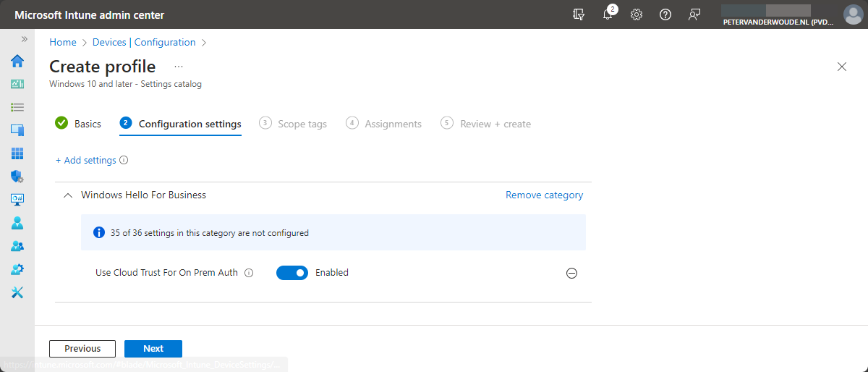Go to the Basics step tab
868x372 pixels.
point(79,124)
